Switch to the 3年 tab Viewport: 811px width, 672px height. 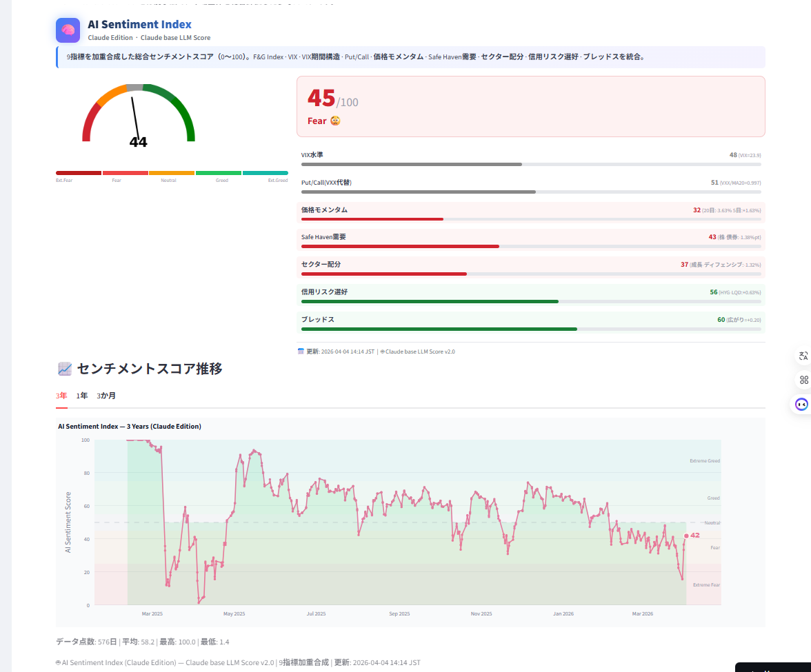click(61, 396)
